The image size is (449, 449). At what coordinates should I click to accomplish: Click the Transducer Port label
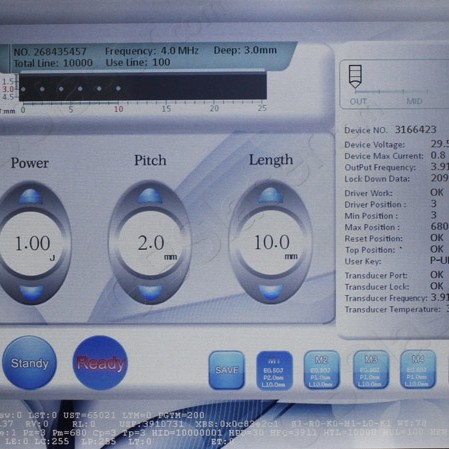coord(376,275)
